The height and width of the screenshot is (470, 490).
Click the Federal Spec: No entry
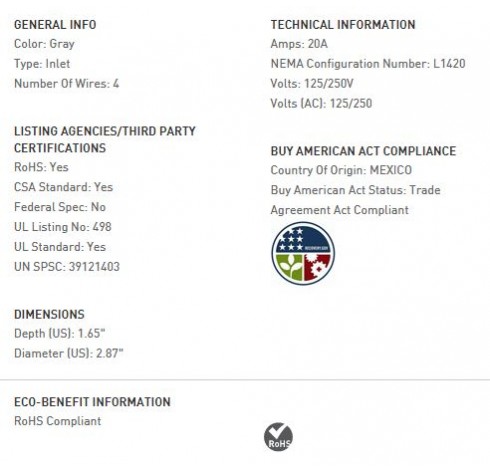[60, 207]
